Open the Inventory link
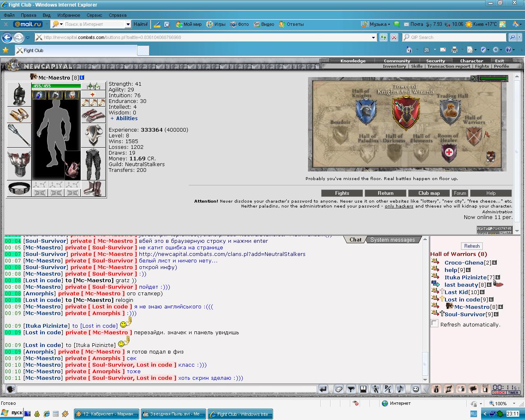 [x=394, y=66]
